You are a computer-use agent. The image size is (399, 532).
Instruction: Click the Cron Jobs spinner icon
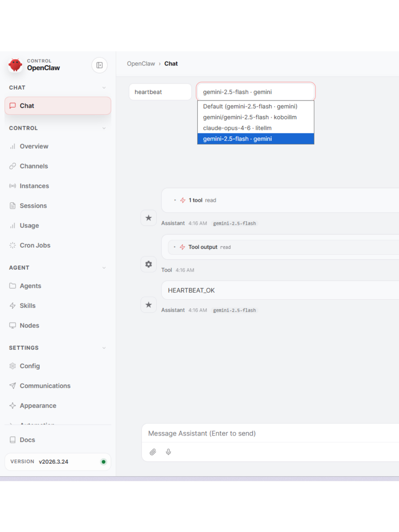click(12, 245)
